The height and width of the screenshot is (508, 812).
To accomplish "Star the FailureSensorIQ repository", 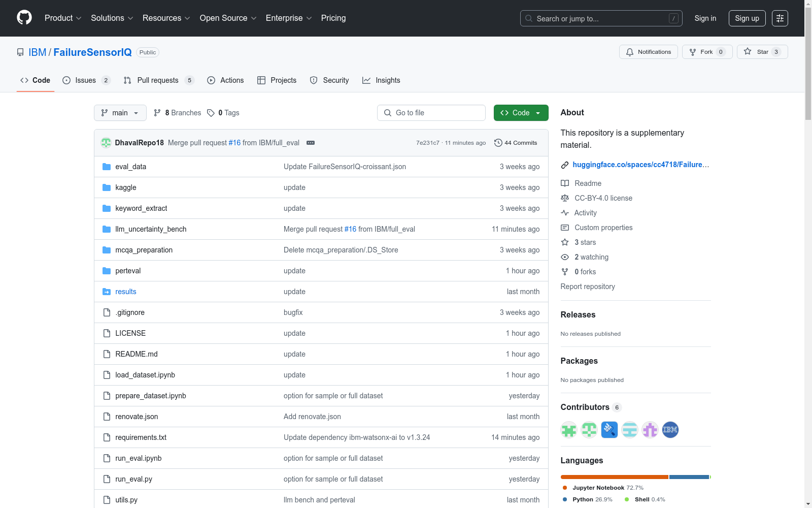I will coord(762,52).
